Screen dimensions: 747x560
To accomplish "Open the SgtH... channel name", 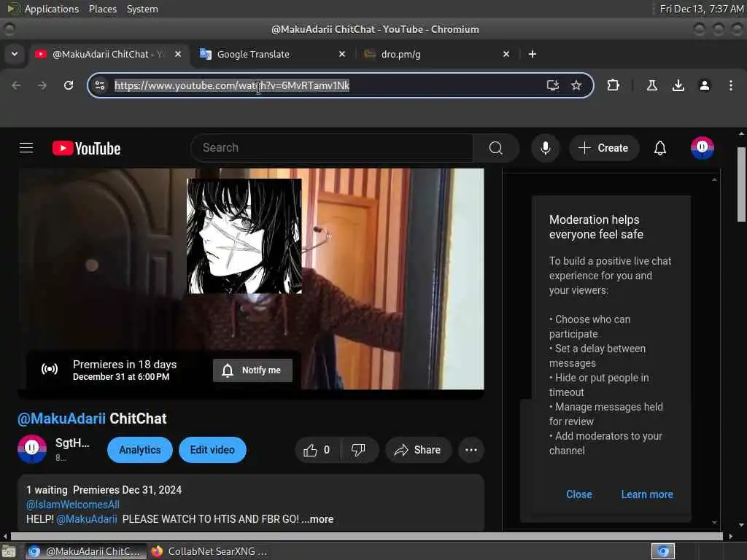I will pyautogui.click(x=72, y=443).
